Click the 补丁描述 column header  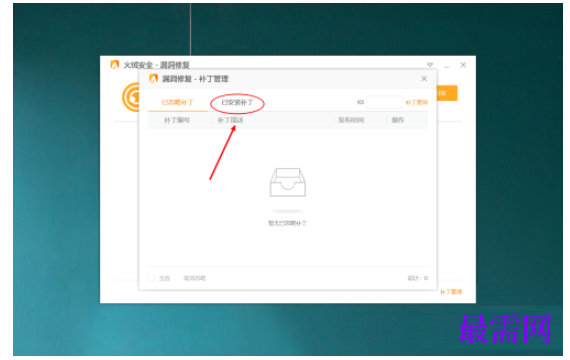click(230, 120)
